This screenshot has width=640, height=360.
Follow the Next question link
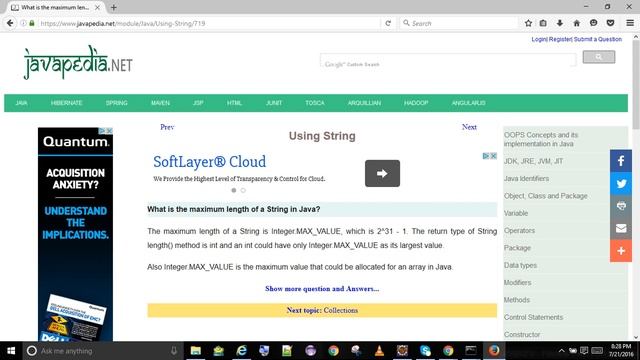[469, 127]
